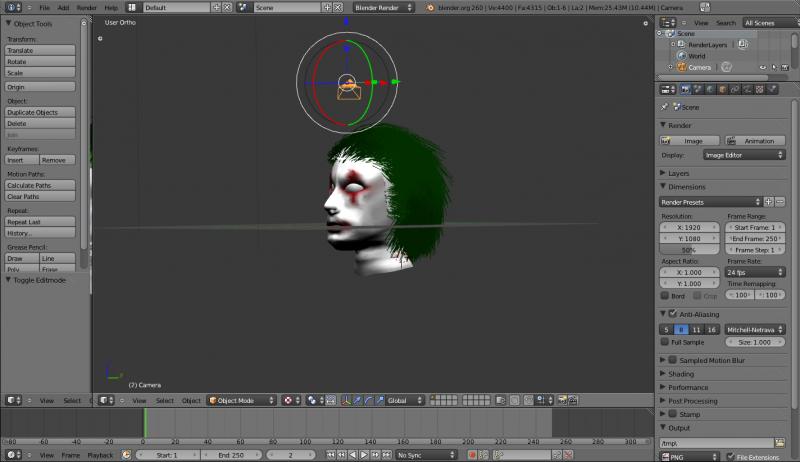
Task: Open the Texture properties tab (checker)
Action: (759, 89)
